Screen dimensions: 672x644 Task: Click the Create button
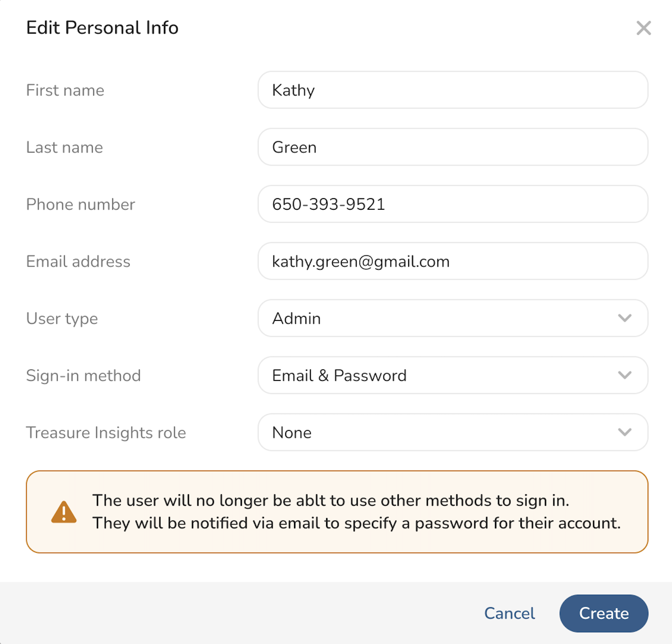click(604, 613)
